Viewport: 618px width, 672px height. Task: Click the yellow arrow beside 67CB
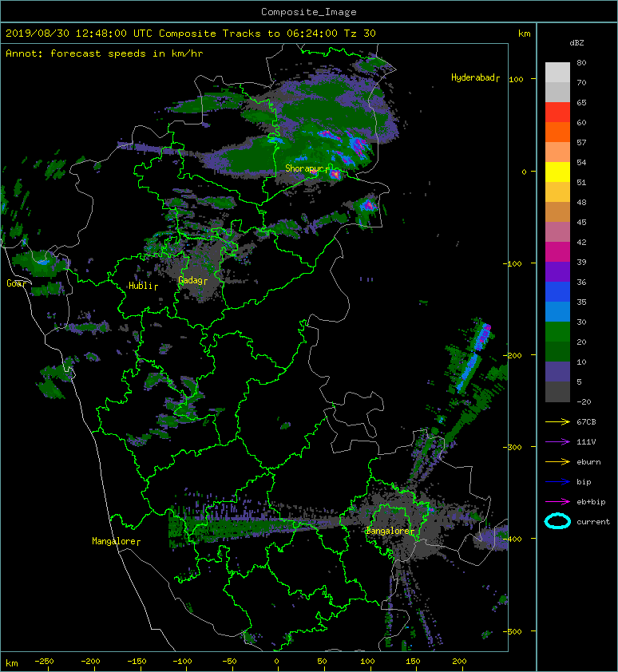coord(557,421)
